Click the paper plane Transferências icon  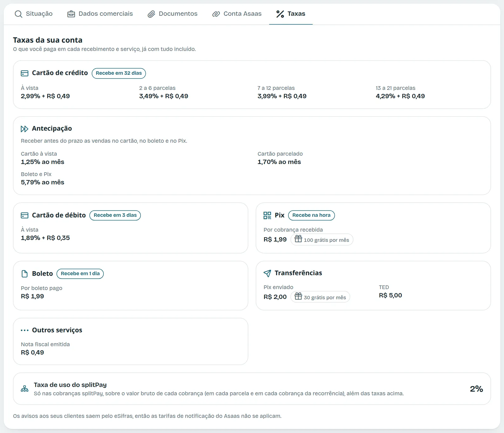pyautogui.click(x=267, y=273)
